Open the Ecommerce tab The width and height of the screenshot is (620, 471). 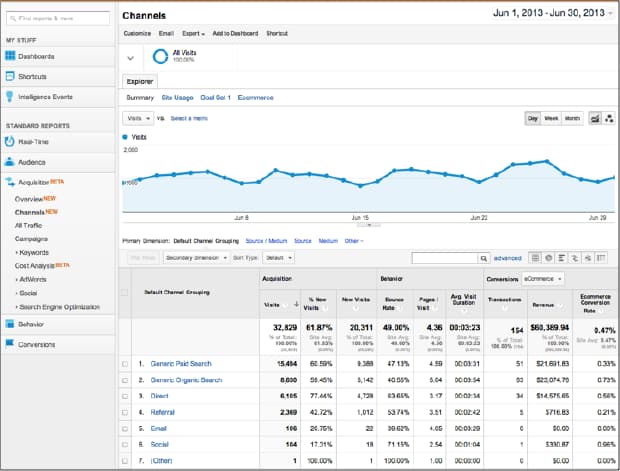(x=257, y=97)
